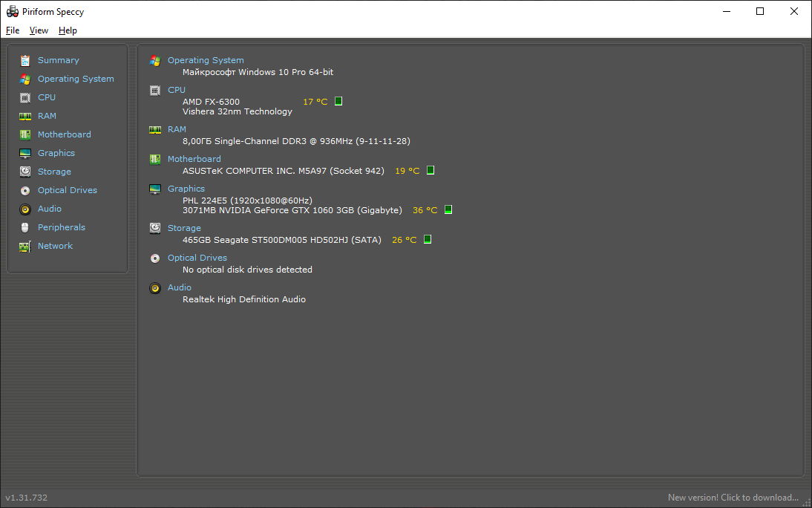Click the CPU temperature indicator icon
This screenshot has height=508, width=812.
point(338,101)
